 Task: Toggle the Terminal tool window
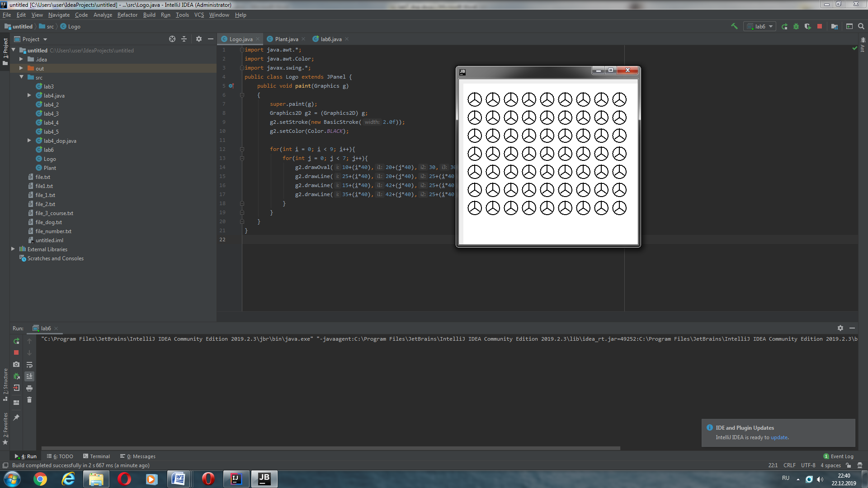97,456
